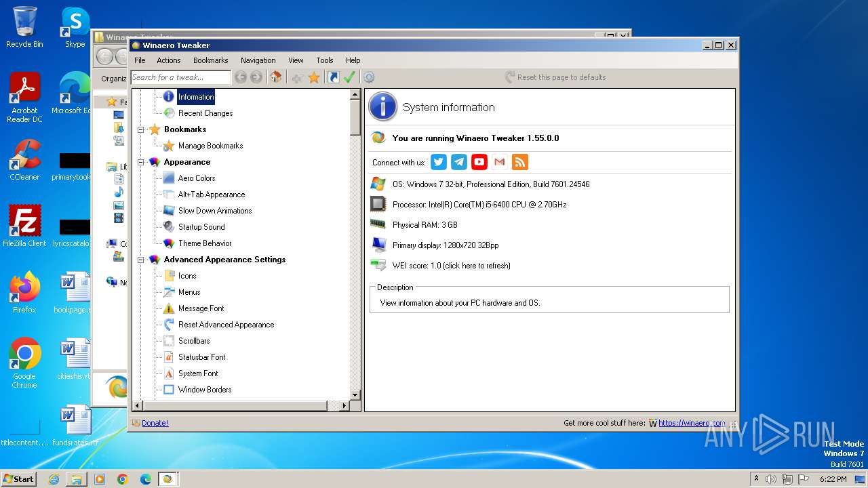
Task: Click the green checkmark apply icon
Action: [349, 77]
